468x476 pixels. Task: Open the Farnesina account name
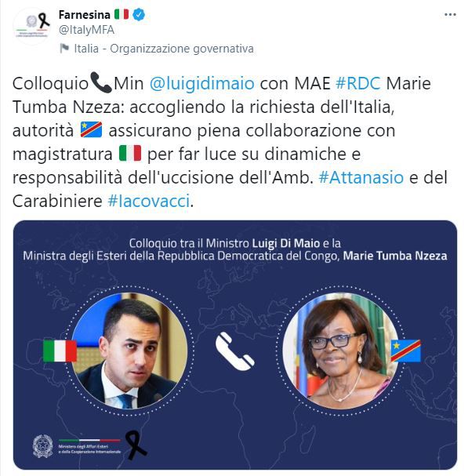pyautogui.click(x=85, y=14)
